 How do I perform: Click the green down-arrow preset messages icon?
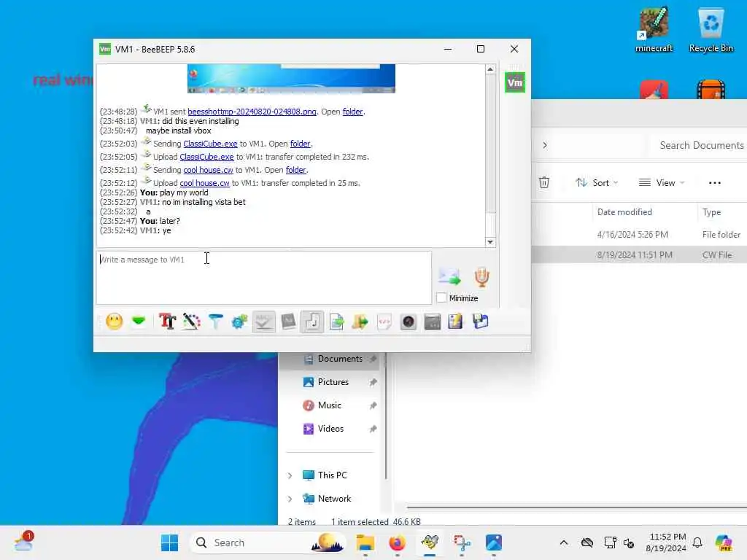(139, 322)
